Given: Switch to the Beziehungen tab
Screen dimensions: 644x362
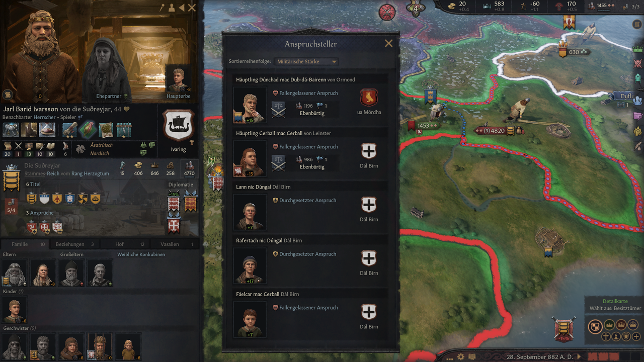Looking at the screenshot, I should tap(75, 244).
